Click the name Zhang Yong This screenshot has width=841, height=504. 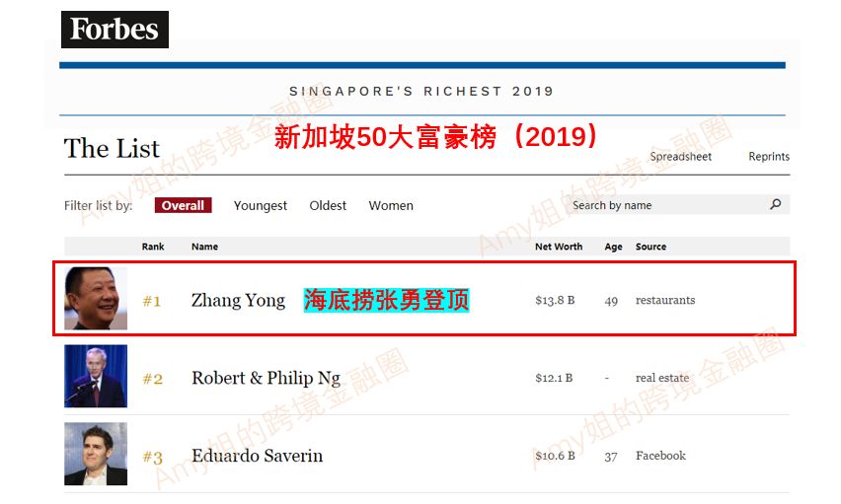pyautogui.click(x=238, y=301)
